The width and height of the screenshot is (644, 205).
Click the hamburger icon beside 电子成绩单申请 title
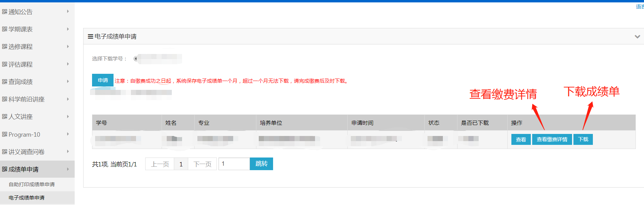tap(90, 37)
